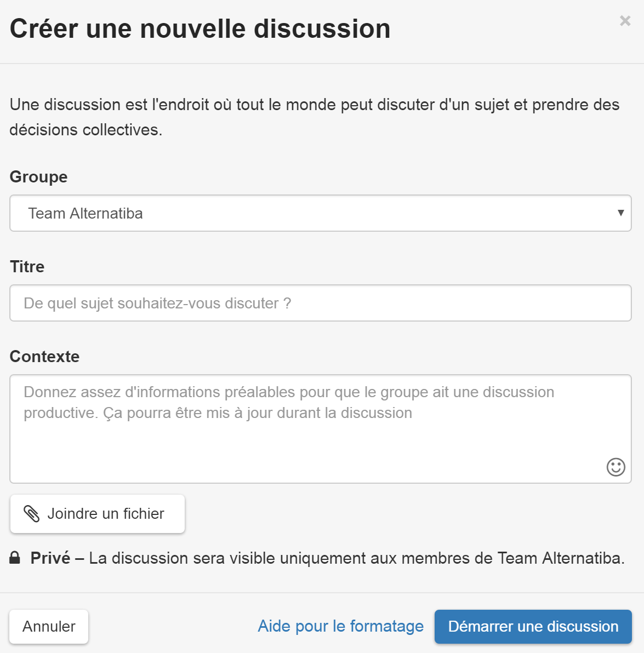Open the Groupe dropdown showing Team Alternatiba

(320, 213)
